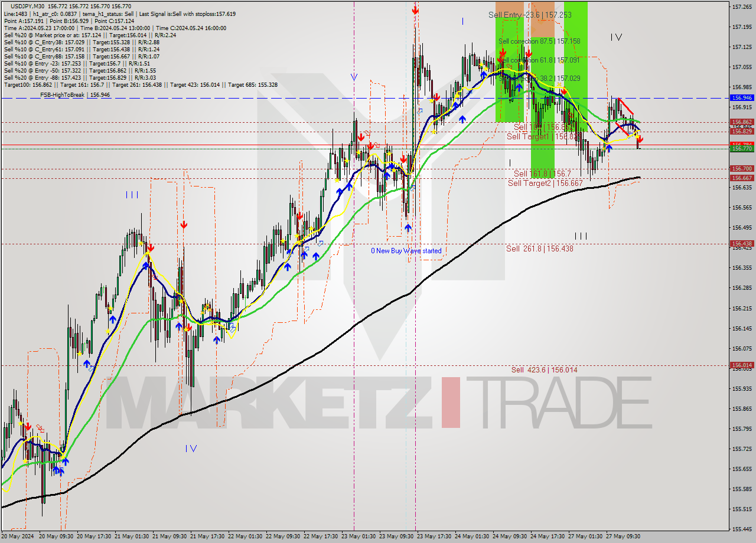This screenshot has height=543, width=756.
Task: Click 'Sell correction 38.2 | 157.029' label
Action: pos(539,78)
